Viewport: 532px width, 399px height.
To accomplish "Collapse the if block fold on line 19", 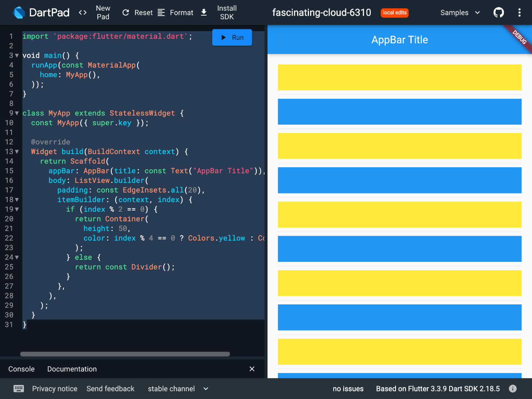I will pos(17,209).
